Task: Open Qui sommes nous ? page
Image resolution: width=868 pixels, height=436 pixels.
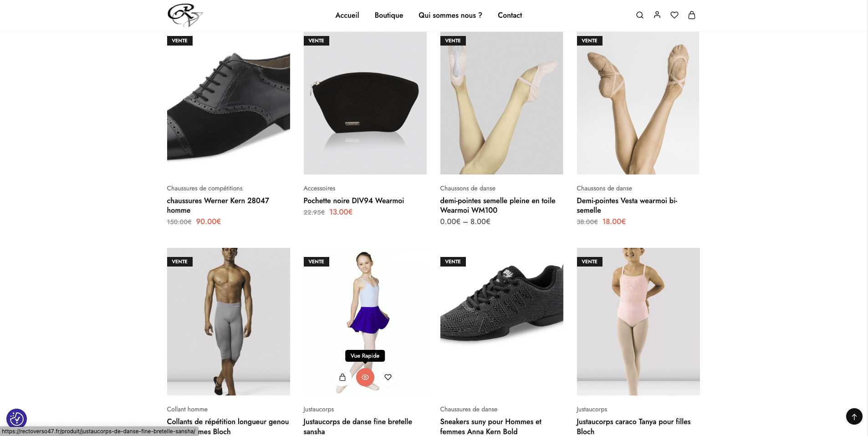Action: (450, 15)
